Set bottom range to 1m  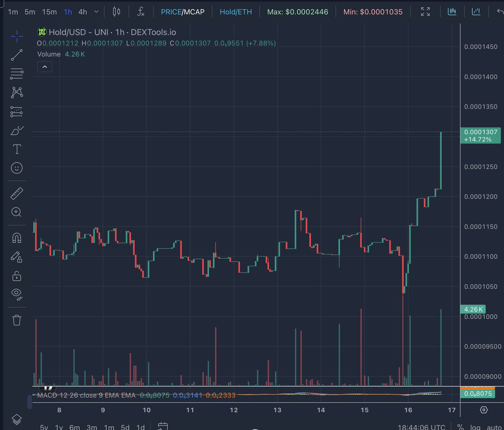109,427
